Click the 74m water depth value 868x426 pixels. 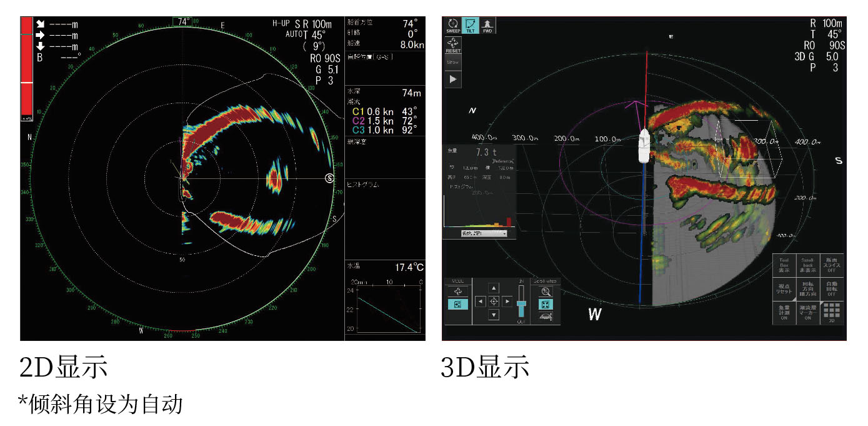point(412,93)
